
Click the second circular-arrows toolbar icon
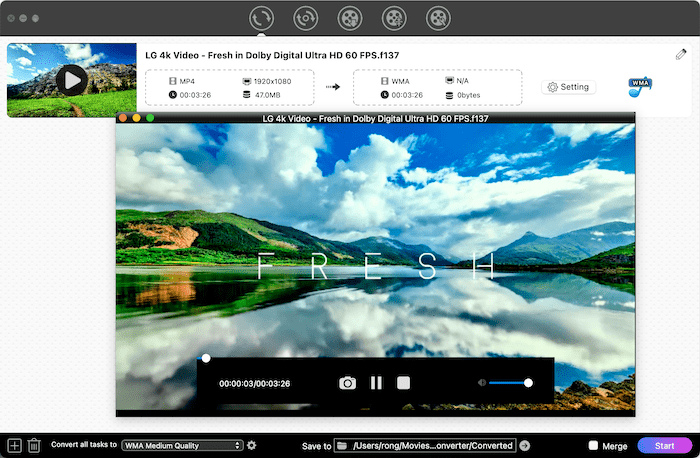(306, 18)
